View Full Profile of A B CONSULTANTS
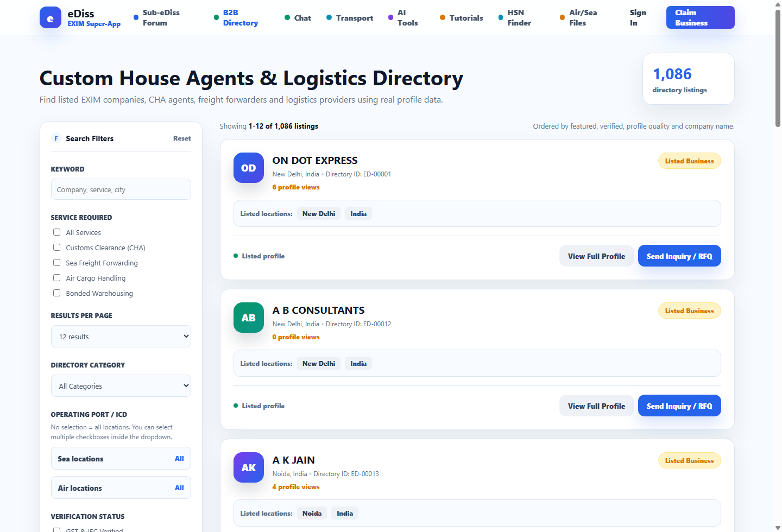The image size is (782, 532). pos(596,406)
